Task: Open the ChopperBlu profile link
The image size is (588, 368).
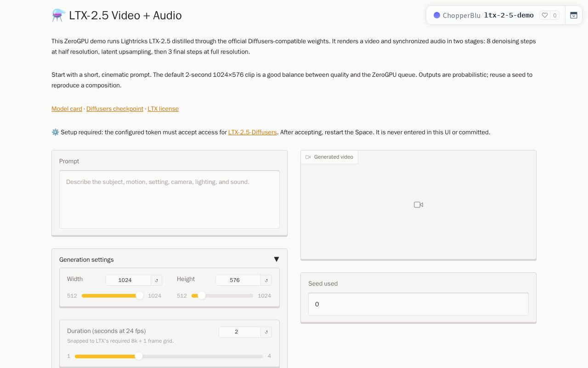Action: point(461,15)
